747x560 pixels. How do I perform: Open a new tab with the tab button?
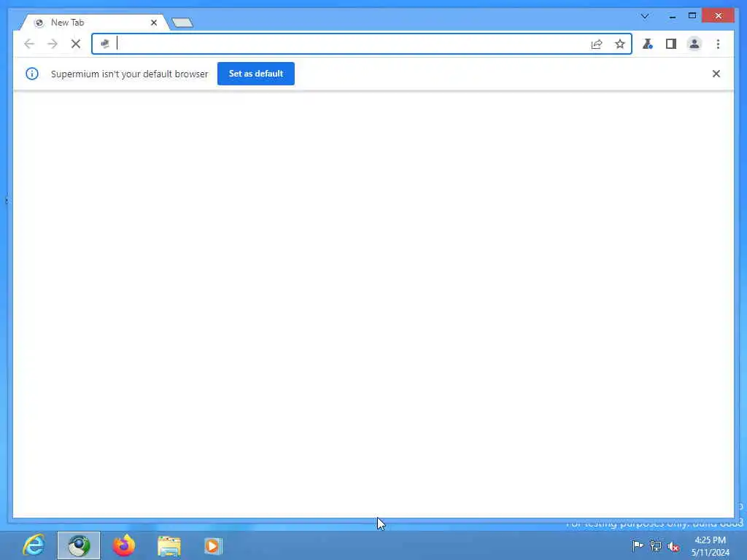coord(182,23)
